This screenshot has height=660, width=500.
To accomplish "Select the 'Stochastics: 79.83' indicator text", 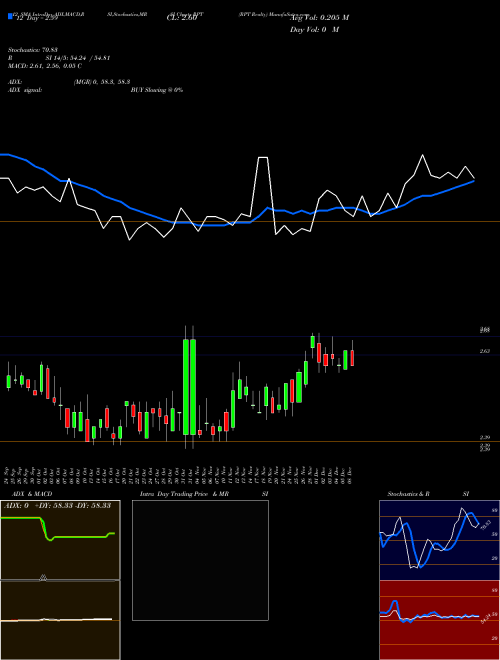I will (32, 50).
